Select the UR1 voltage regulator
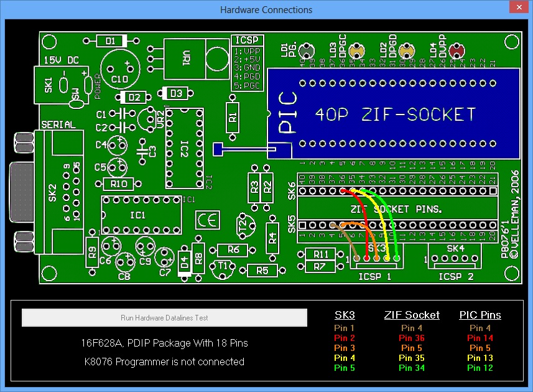Viewport: 533px width, 392px height. click(197, 59)
